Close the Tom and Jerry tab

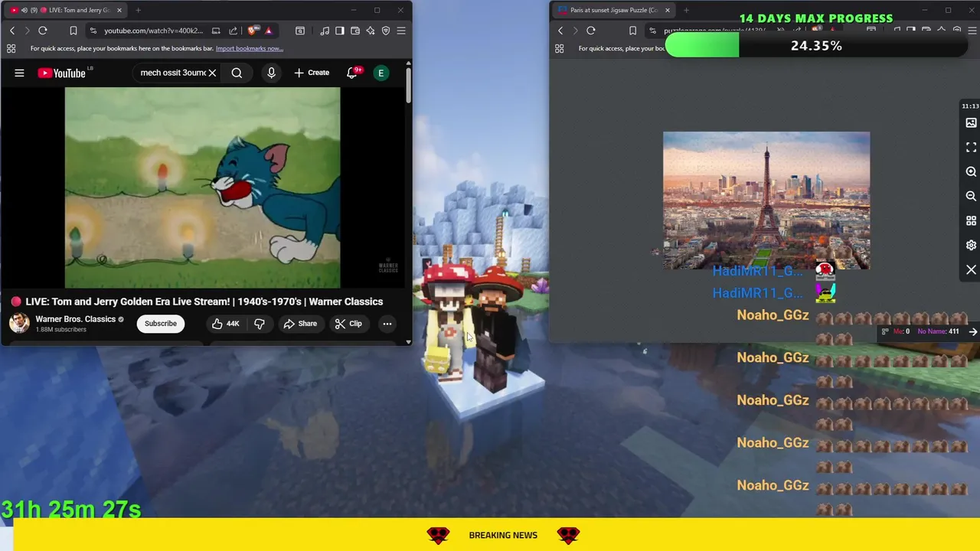click(119, 10)
